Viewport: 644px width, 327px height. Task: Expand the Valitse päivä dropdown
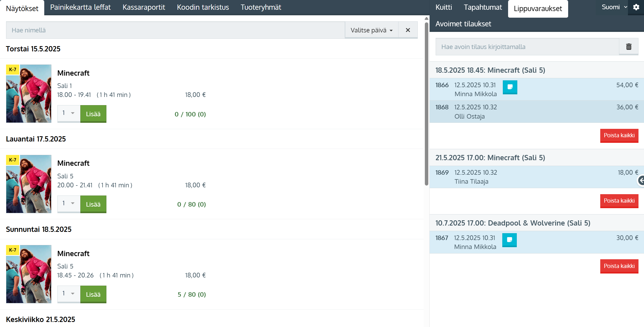click(371, 30)
